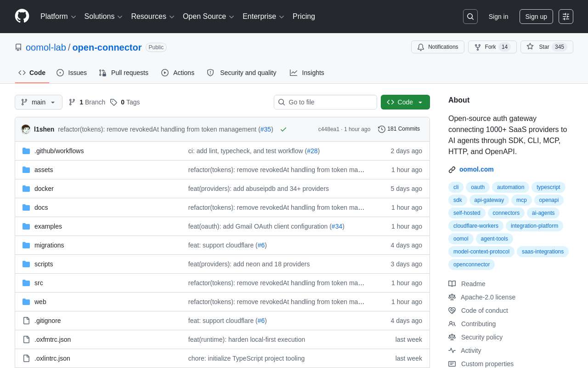Open the docs folder
Viewport: 588px width, 368px height.
pos(41,207)
